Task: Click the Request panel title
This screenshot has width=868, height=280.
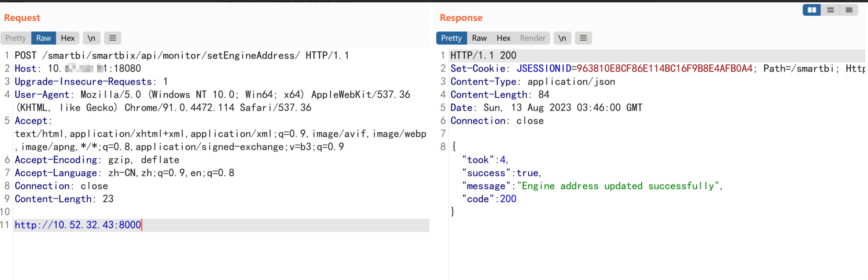Action: (x=22, y=18)
